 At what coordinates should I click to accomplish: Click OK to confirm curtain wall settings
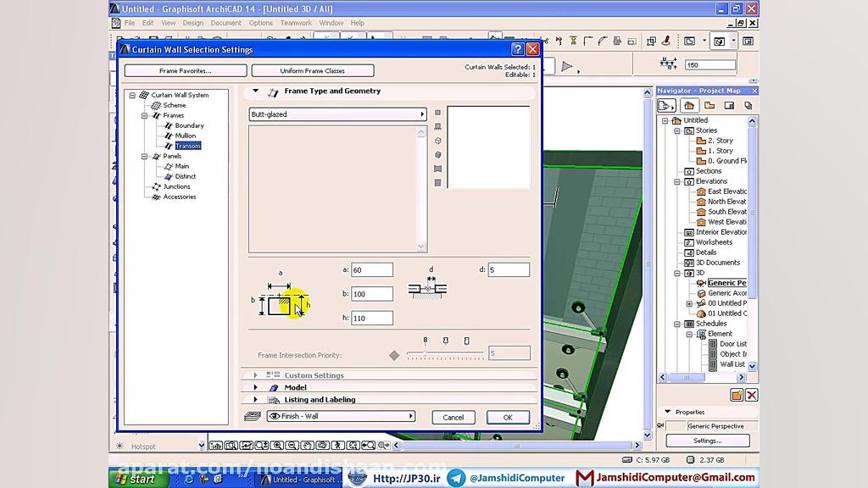tap(509, 417)
